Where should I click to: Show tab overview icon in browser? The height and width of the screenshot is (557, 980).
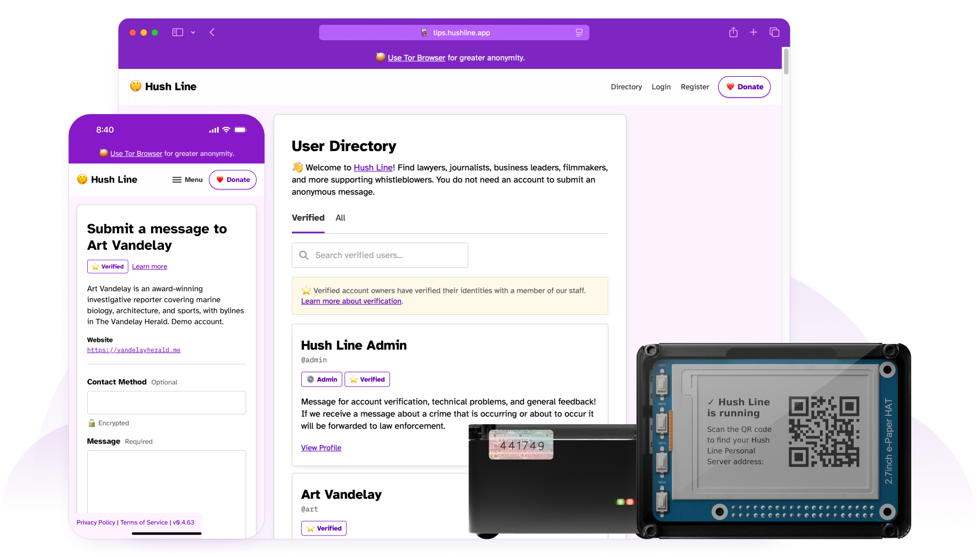774,33
